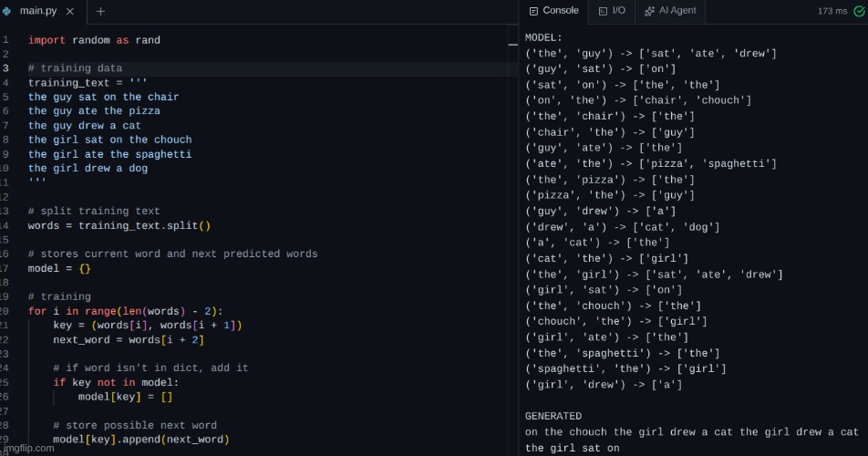Image resolution: width=868 pixels, height=456 pixels.
Task: Click the '# training data' comment line
Action: (76, 68)
